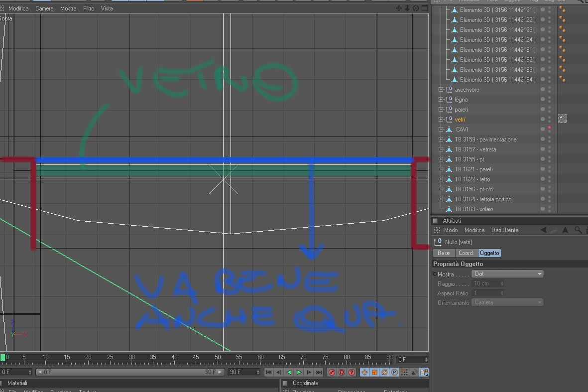Jump to the end of the timeline
The image size is (588, 392).
click(319, 372)
